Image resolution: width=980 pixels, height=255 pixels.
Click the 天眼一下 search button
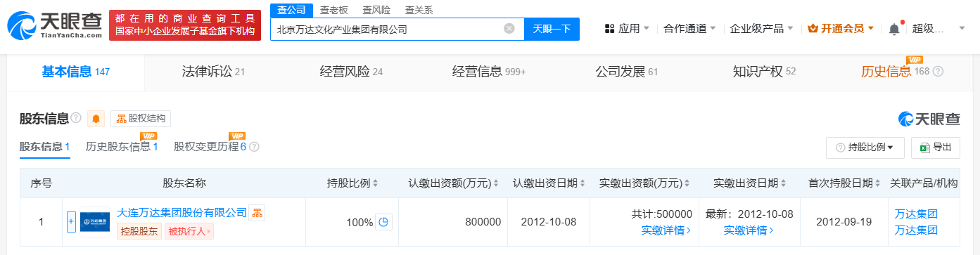(x=552, y=29)
